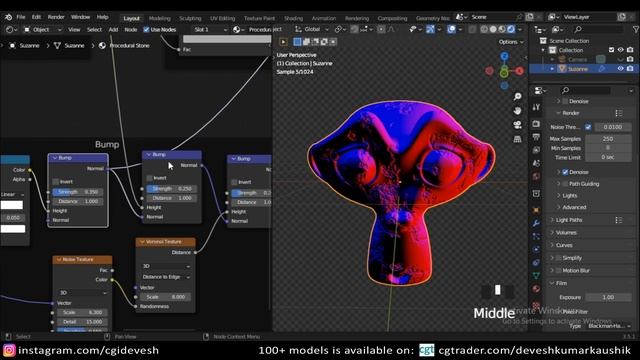The width and height of the screenshot is (640, 360).
Task: Switch to the Shading workspace tab
Action: [293, 18]
